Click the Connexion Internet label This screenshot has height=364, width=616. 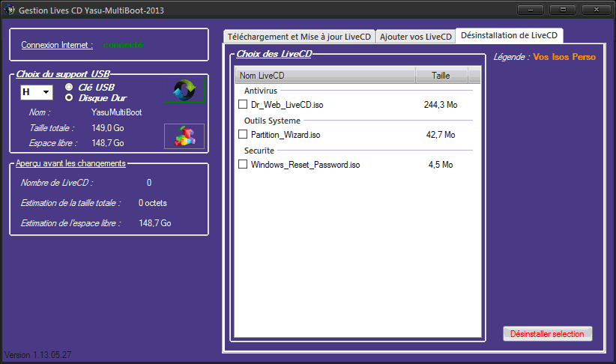(x=57, y=45)
